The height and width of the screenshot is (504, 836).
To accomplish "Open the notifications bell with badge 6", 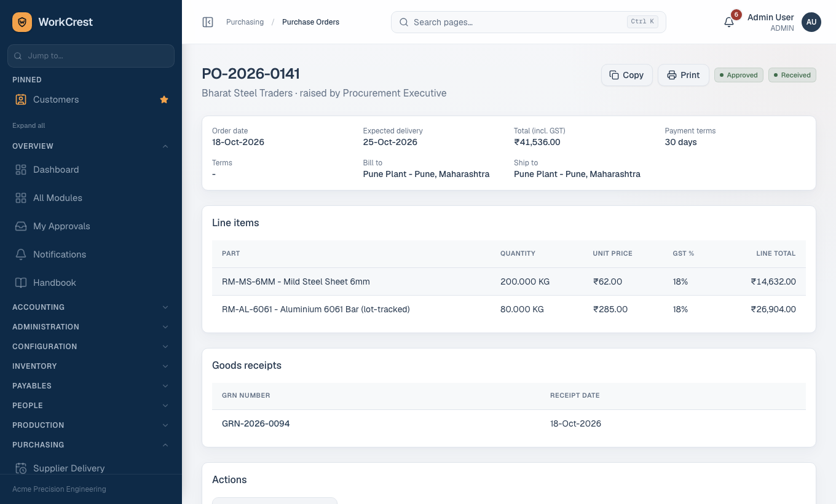I will [x=729, y=22].
